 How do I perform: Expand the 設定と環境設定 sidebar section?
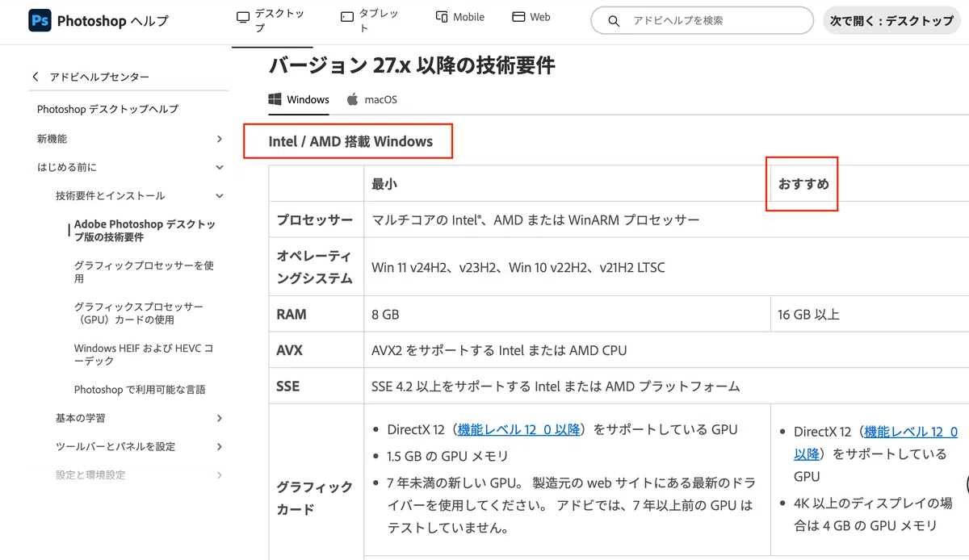(x=220, y=474)
